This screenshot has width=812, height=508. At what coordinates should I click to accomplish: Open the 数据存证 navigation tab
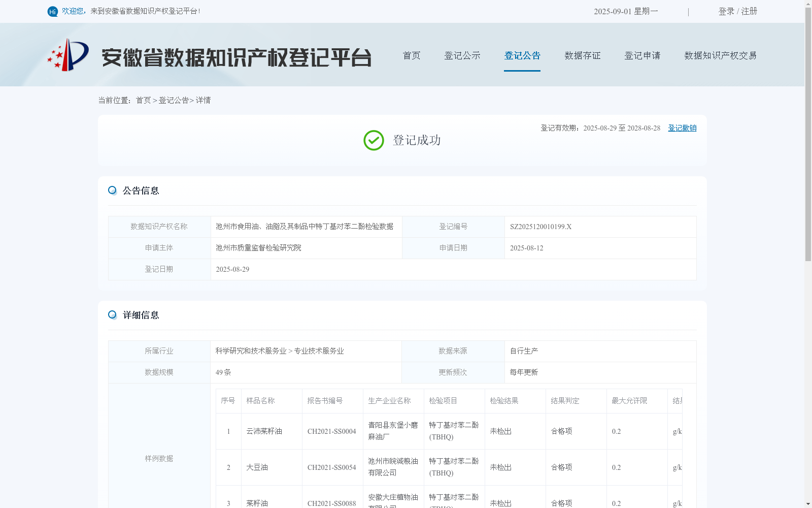coord(583,55)
